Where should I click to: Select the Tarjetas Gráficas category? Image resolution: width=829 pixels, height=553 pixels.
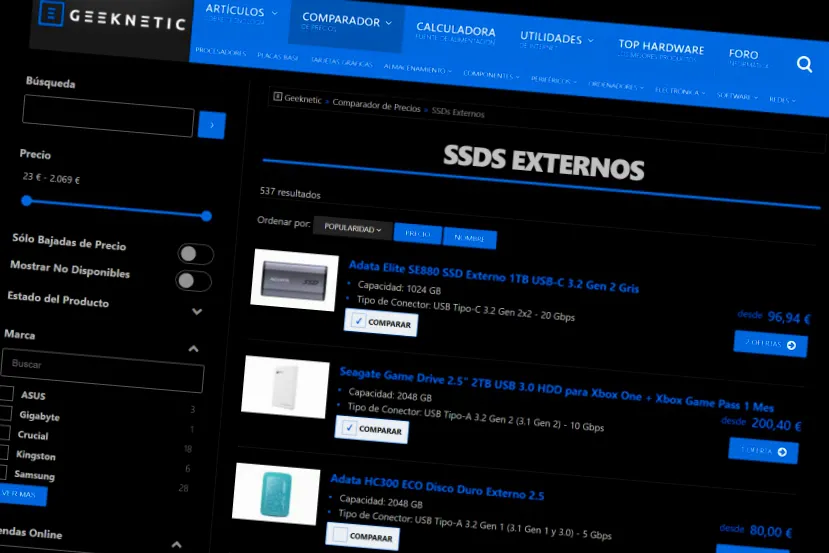[x=342, y=62]
